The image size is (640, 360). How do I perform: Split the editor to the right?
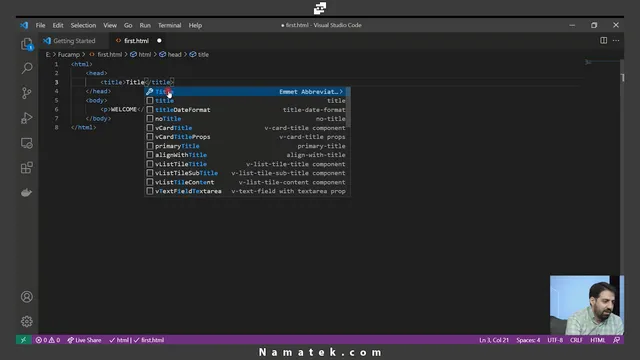point(603,40)
